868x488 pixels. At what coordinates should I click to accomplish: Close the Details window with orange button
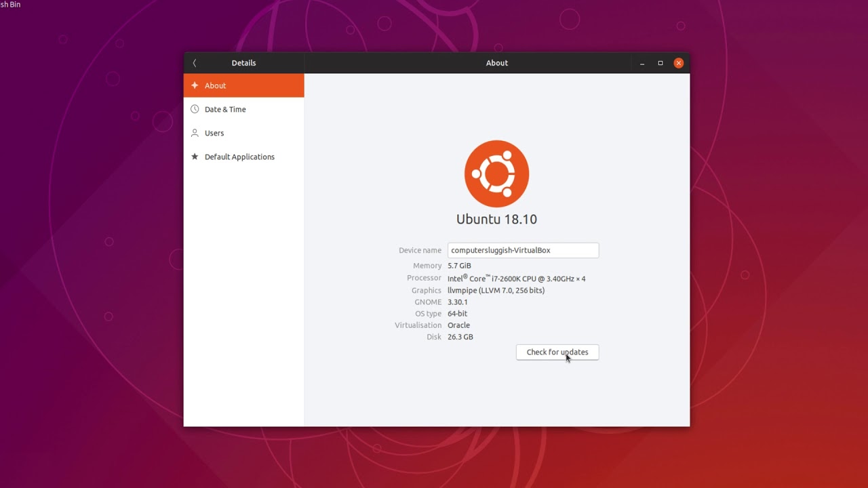coord(678,63)
